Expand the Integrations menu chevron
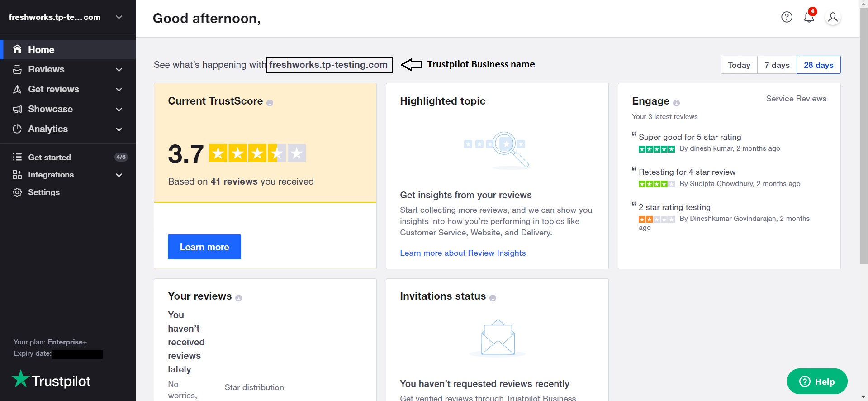Image resolution: width=868 pixels, height=401 pixels. [119, 175]
